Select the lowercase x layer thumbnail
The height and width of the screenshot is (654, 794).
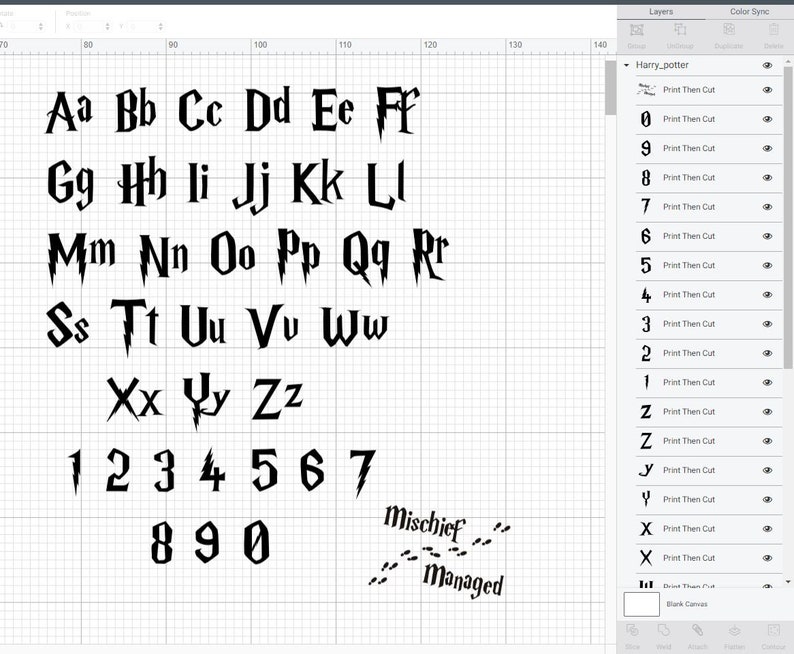click(x=646, y=529)
